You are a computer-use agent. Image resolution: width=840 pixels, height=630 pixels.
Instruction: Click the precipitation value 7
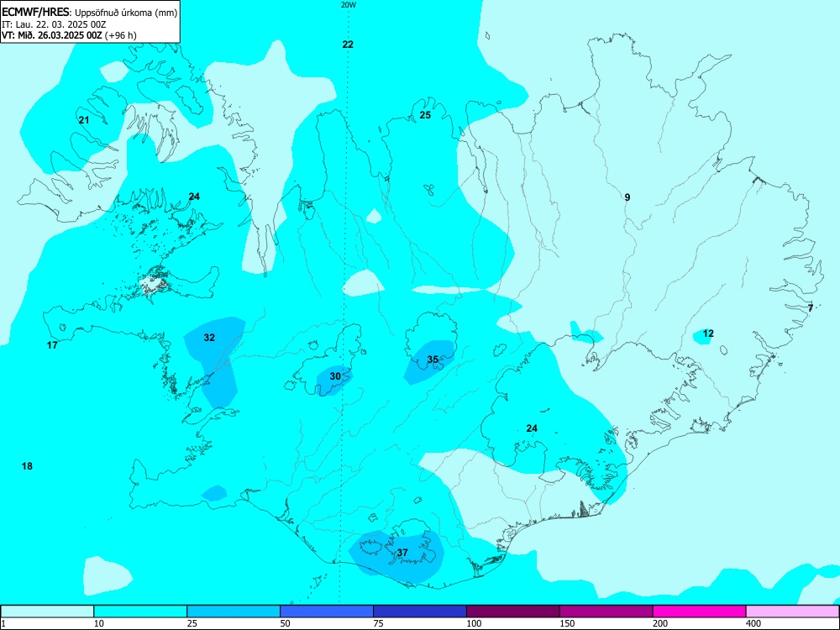(x=811, y=308)
